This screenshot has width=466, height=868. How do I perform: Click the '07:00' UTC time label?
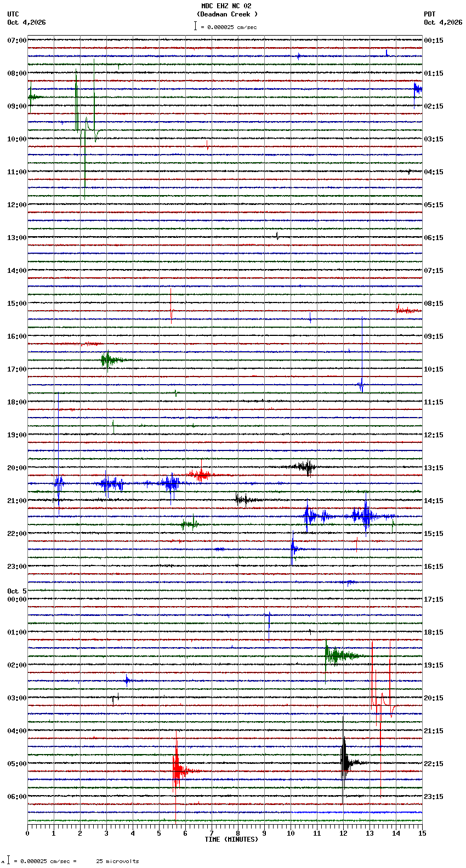(x=17, y=41)
